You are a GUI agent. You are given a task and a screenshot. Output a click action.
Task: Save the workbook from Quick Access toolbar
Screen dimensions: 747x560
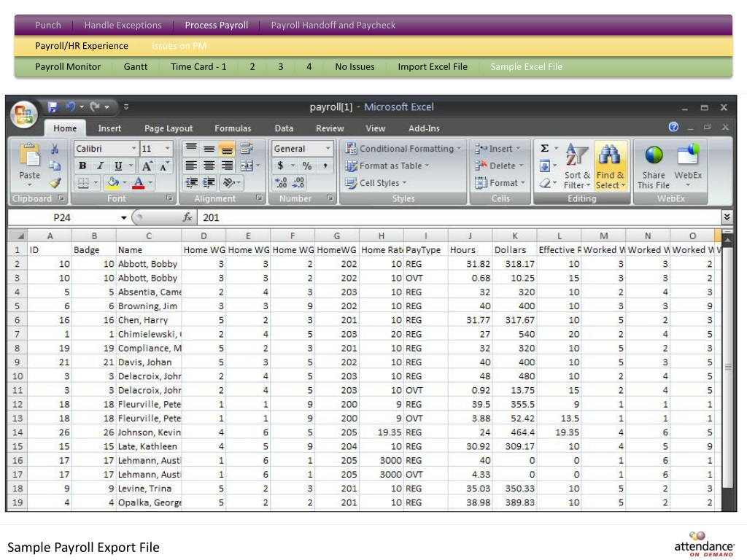tap(53, 107)
